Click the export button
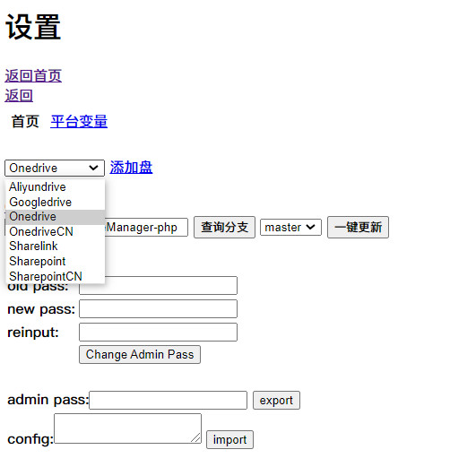The image size is (476, 467). tap(276, 400)
